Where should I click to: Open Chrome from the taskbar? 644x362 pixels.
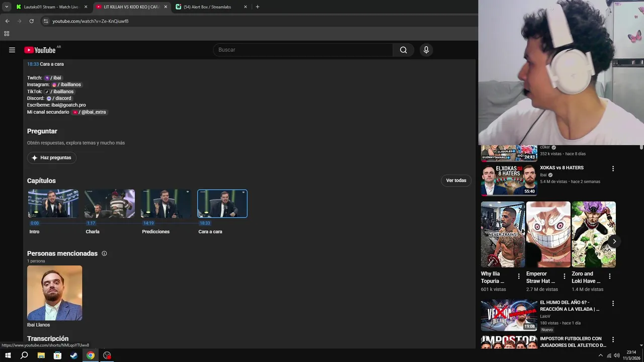(91, 355)
